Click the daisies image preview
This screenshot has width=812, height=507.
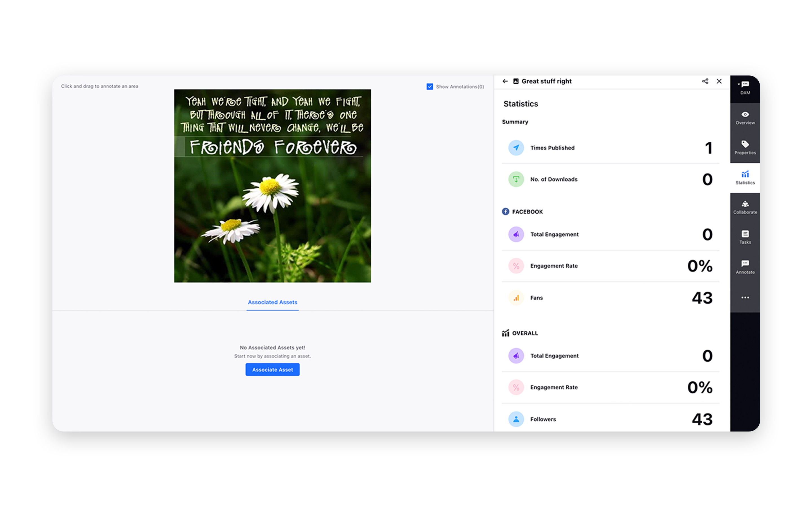[272, 185]
